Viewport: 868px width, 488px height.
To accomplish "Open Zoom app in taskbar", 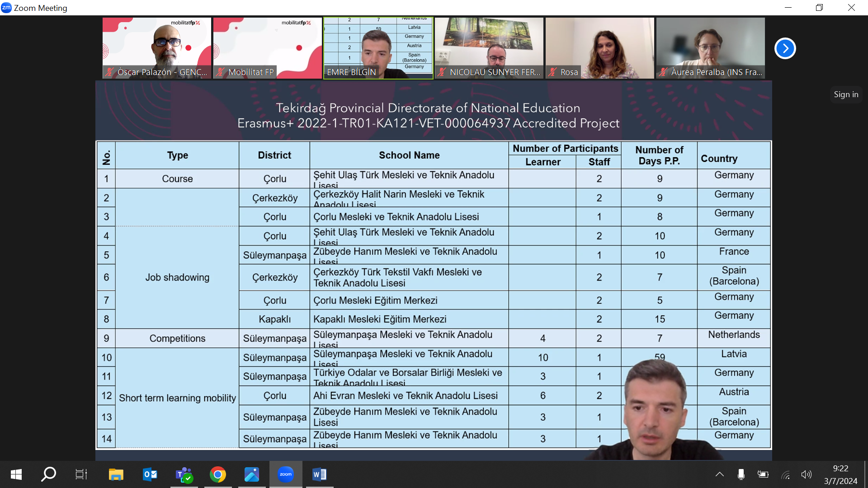I will (286, 474).
